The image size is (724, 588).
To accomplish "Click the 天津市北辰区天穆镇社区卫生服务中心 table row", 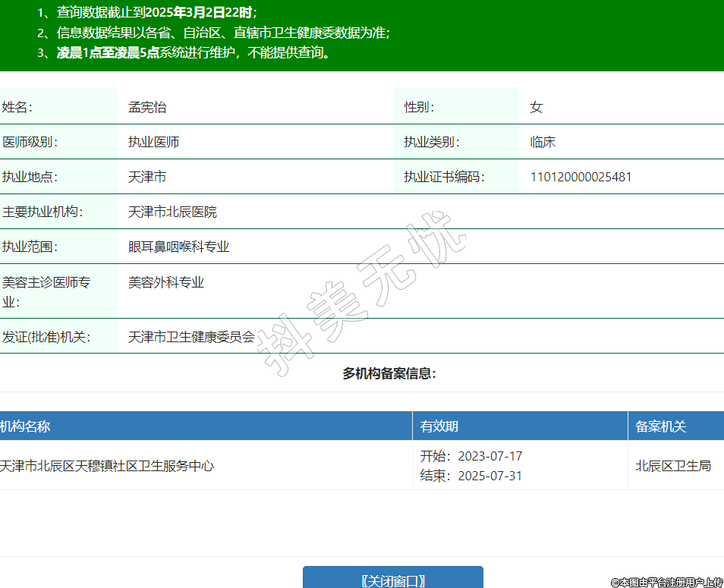I will (107, 466).
